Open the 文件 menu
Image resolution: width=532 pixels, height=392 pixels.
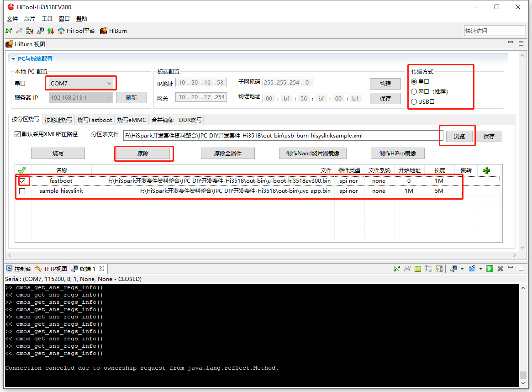point(12,19)
